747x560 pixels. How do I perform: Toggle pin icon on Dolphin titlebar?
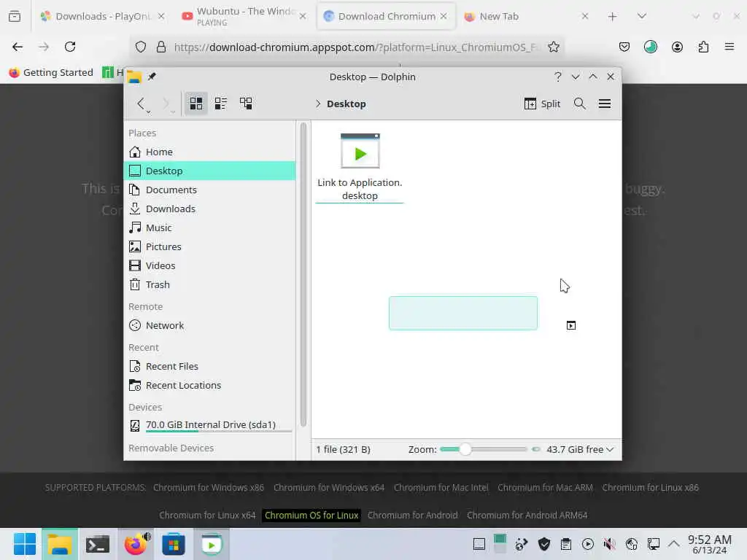[152, 77]
